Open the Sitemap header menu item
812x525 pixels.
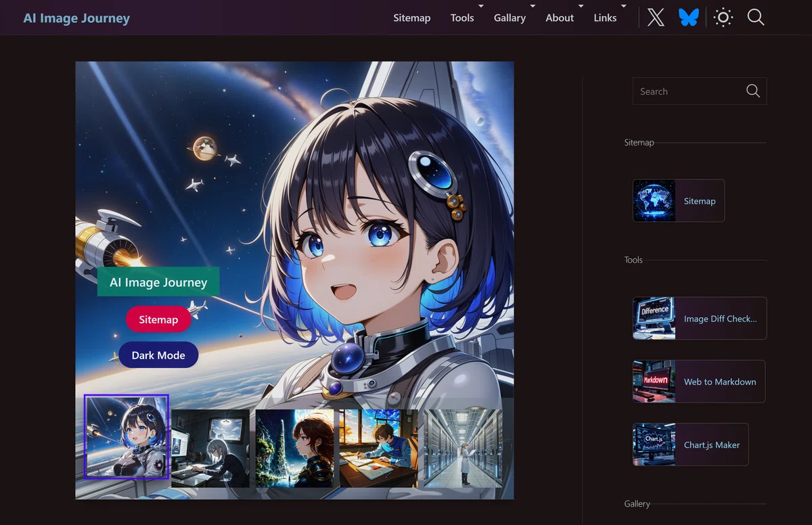(x=412, y=18)
